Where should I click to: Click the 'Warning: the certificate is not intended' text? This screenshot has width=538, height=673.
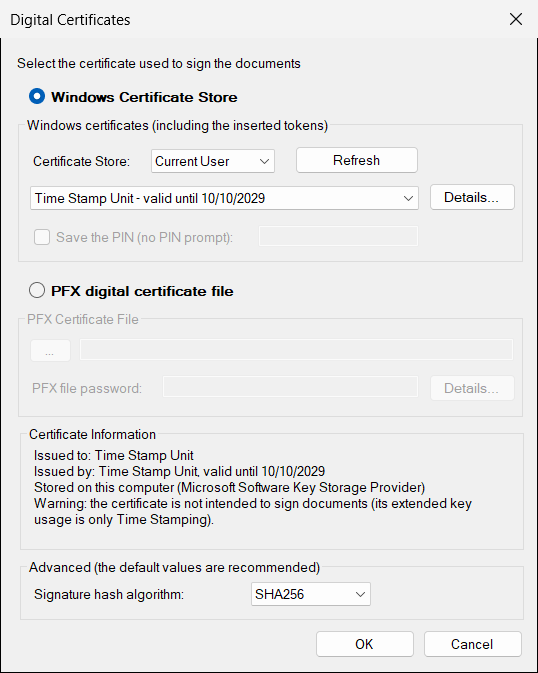(x=252, y=512)
